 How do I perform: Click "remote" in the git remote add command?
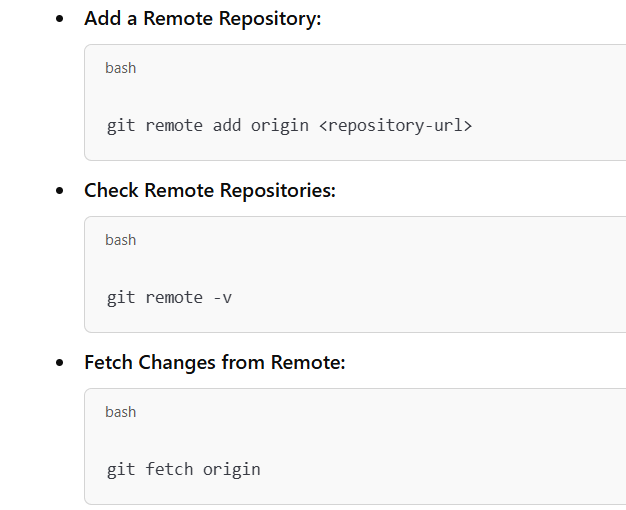coord(174,126)
